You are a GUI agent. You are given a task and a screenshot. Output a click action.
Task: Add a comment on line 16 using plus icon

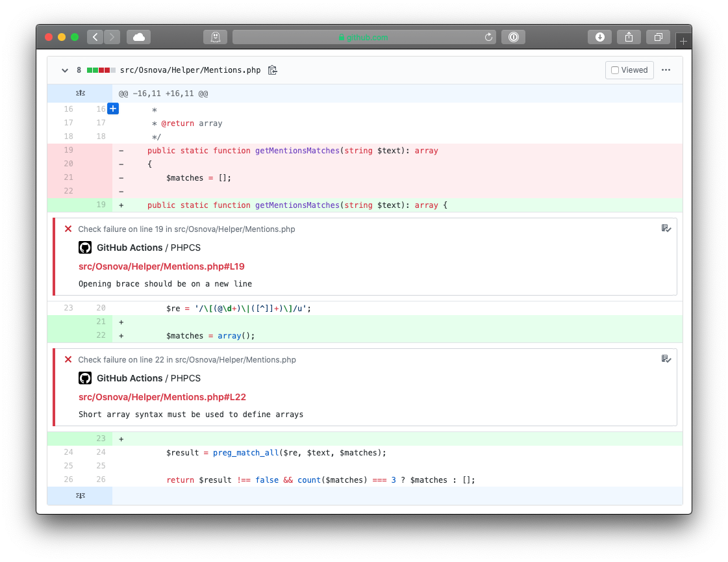tap(113, 109)
